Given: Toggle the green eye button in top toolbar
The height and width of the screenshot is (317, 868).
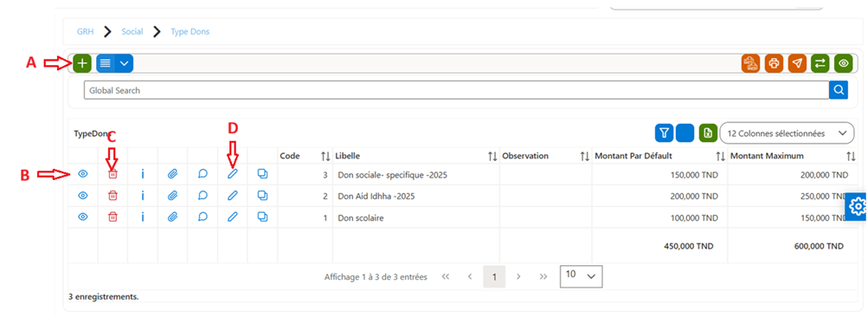Looking at the screenshot, I should [x=844, y=63].
